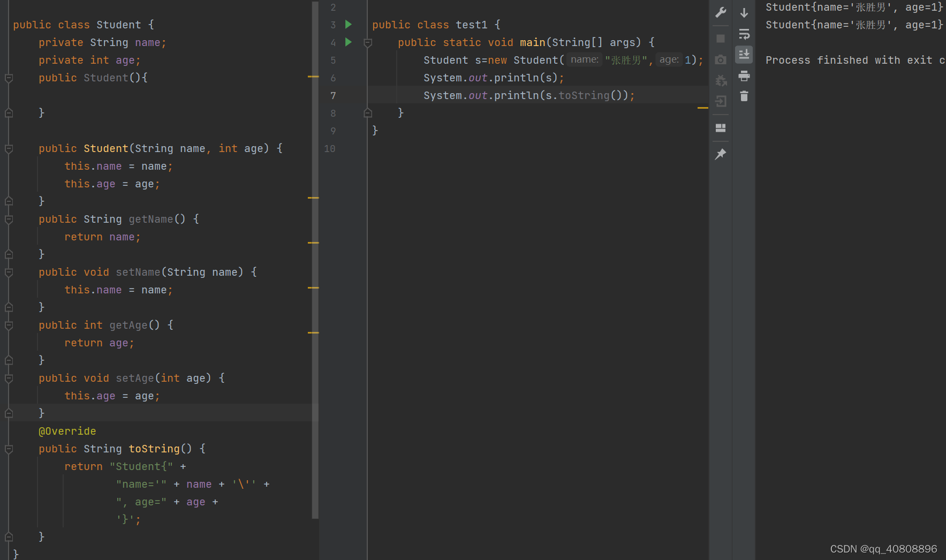Toggle scroll-to-end in the console
This screenshot has width=946, height=560.
(x=744, y=54)
